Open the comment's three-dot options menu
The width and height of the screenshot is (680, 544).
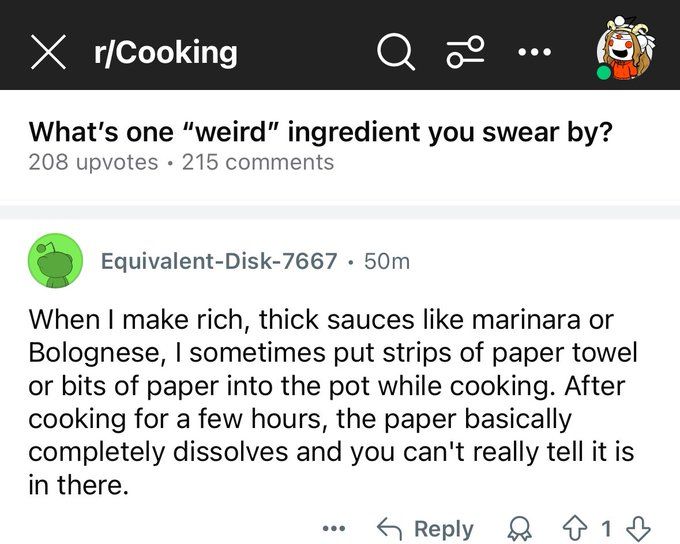(334, 528)
